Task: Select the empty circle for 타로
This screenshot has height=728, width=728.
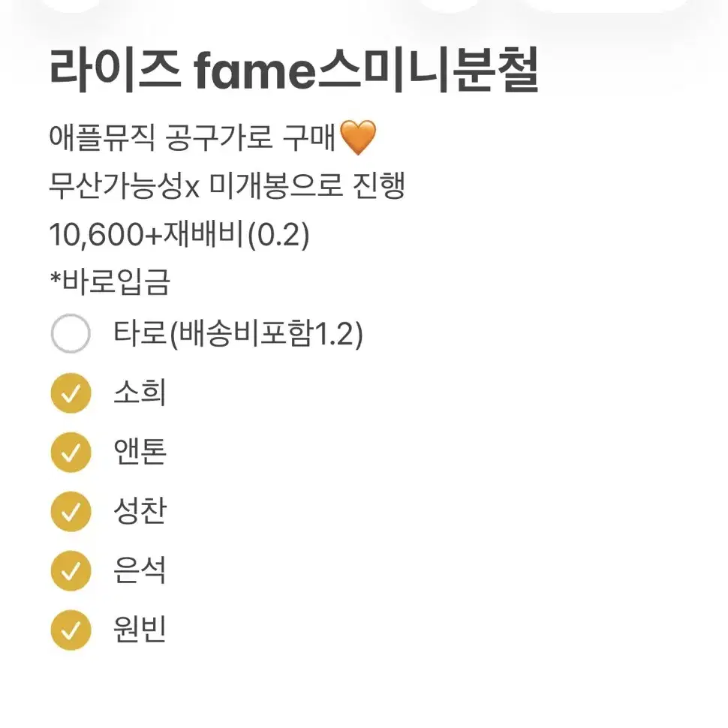Action: pyautogui.click(x=70, y=332)
